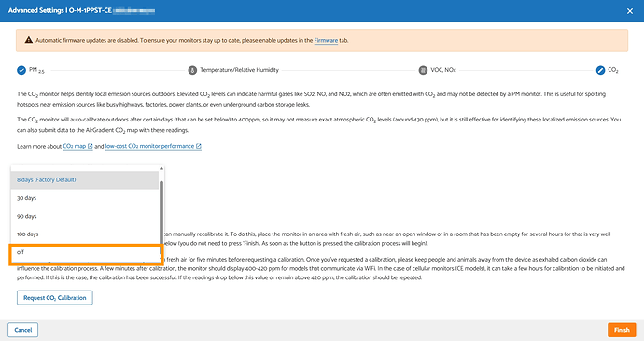Choose the 90 days option
This screenshot has width=644, height=341.
(x=85, y=216)
